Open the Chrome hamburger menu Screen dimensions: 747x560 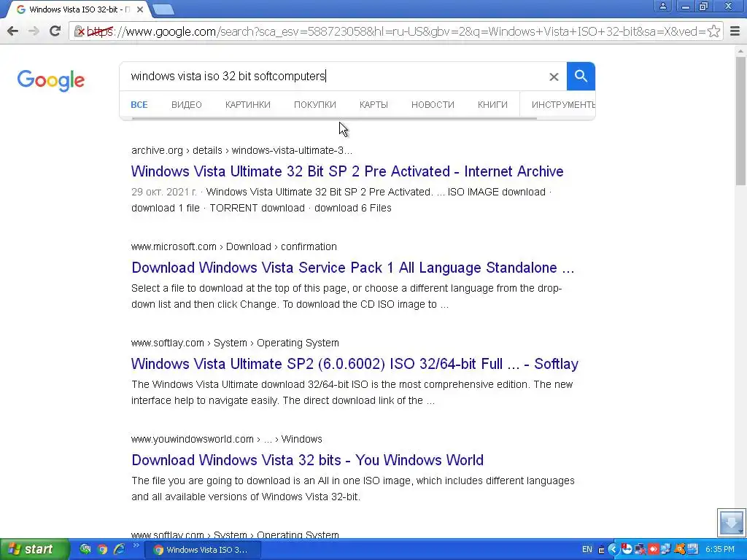click(x=735, y=31)
